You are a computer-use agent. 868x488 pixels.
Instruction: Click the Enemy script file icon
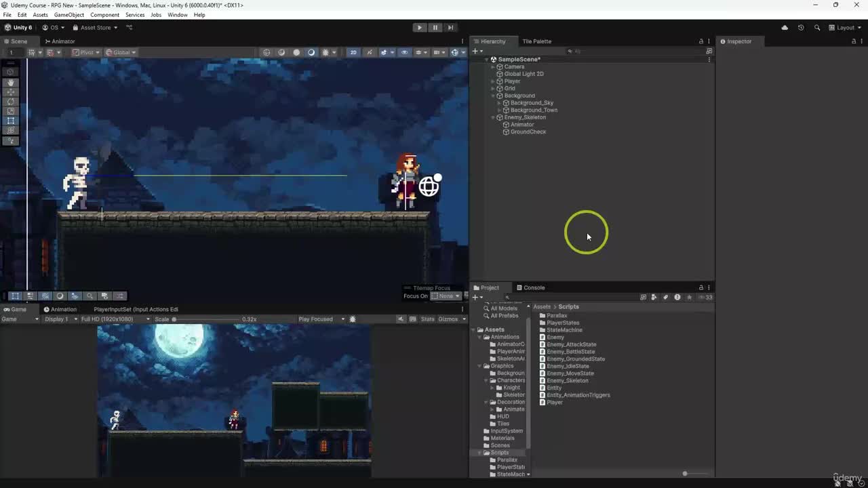tap(542, 337)
